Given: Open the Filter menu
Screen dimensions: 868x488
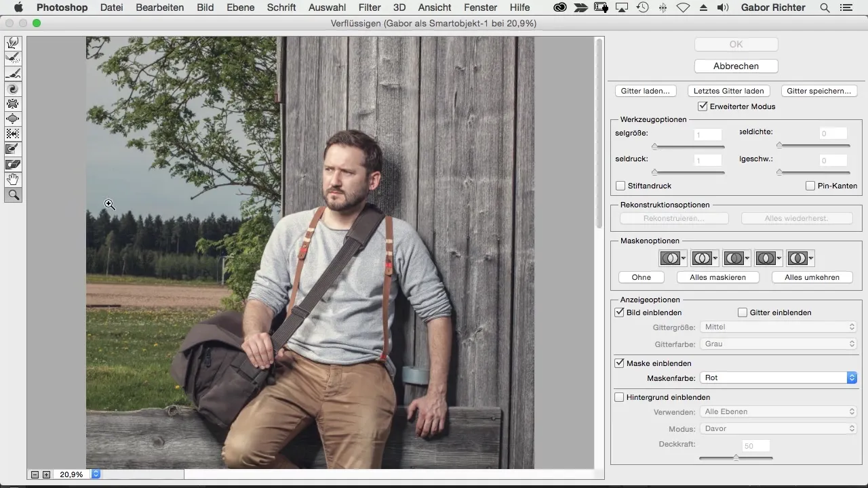Looking at the screenshot, I should 370,8.
